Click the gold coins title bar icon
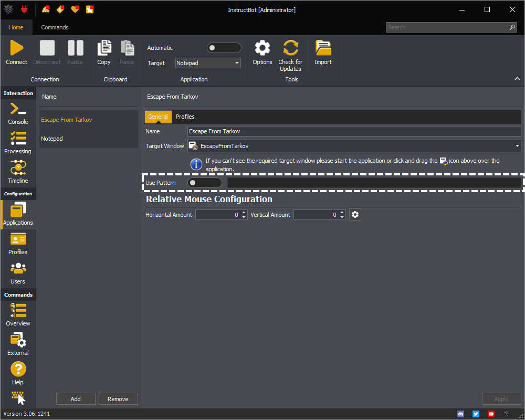The width and height of the screenshot is (525, 420). click(46, 9)
